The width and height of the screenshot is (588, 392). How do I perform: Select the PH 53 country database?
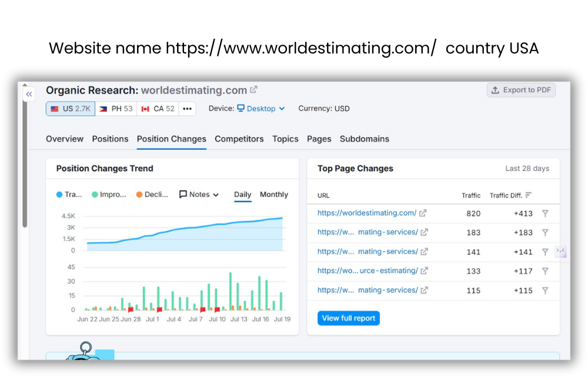pyautogui.click(x=116, y=109)
